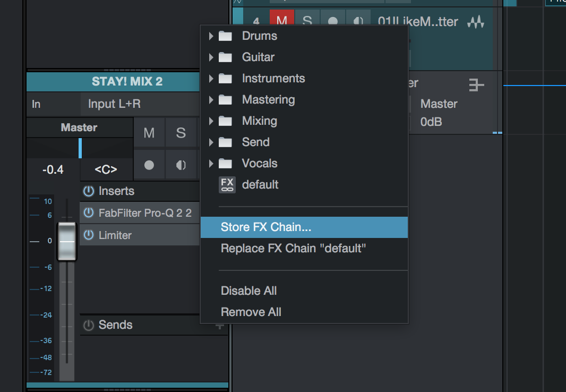566x392 pixels.
Task: Enable monitor on track 4 header
Action: (358, 22)
